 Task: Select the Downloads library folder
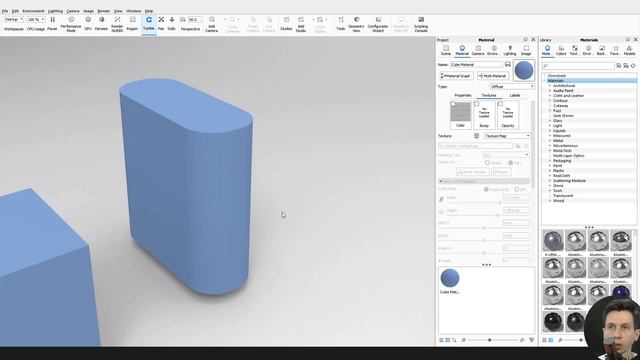coord(556,76)
